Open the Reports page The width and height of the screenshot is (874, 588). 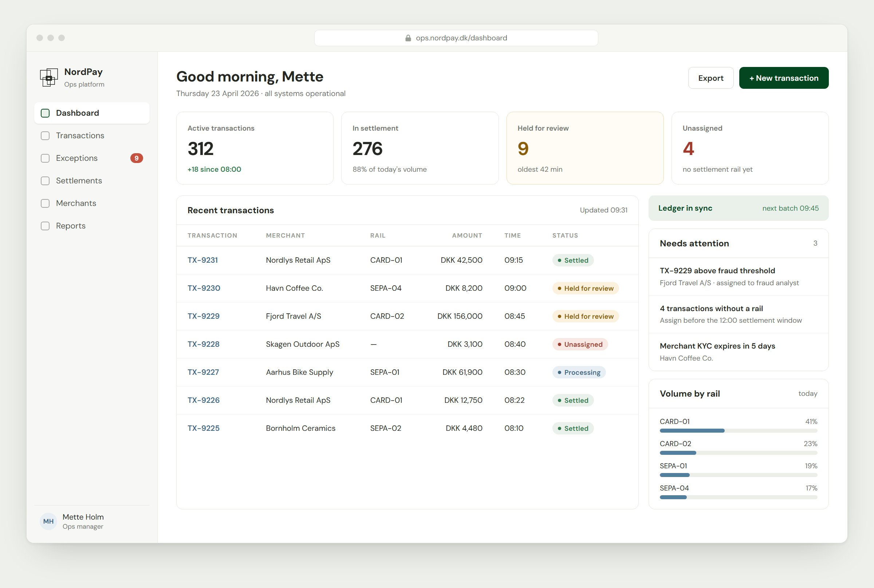pos(92,225)
